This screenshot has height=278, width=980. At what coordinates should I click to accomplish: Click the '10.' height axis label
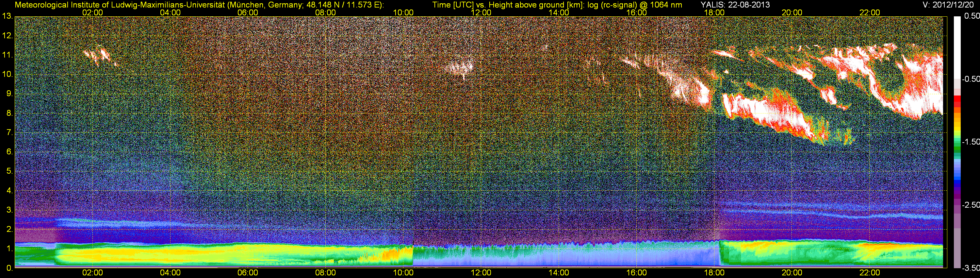(7, 75)
